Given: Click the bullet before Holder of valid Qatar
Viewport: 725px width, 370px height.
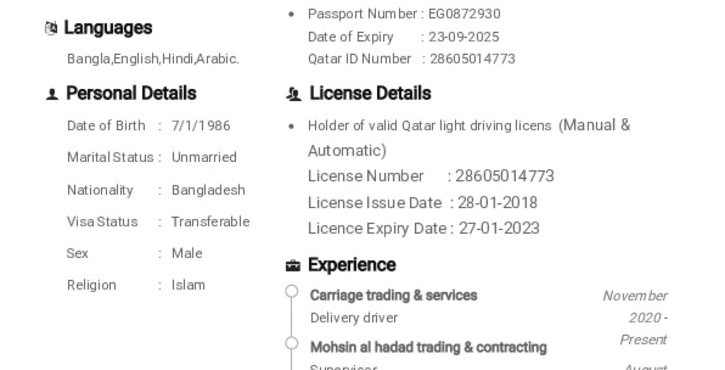Looking at the screenshot, I should (x=291, y=126).
